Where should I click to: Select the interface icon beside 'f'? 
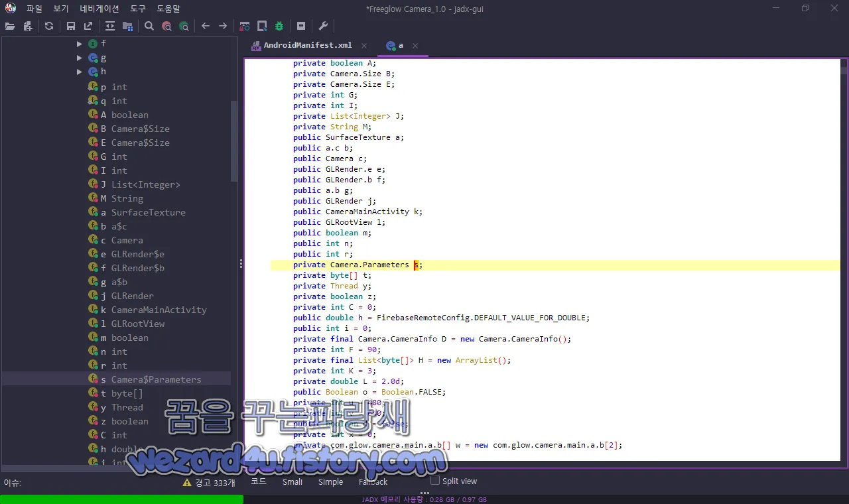[x=93, y=44]
